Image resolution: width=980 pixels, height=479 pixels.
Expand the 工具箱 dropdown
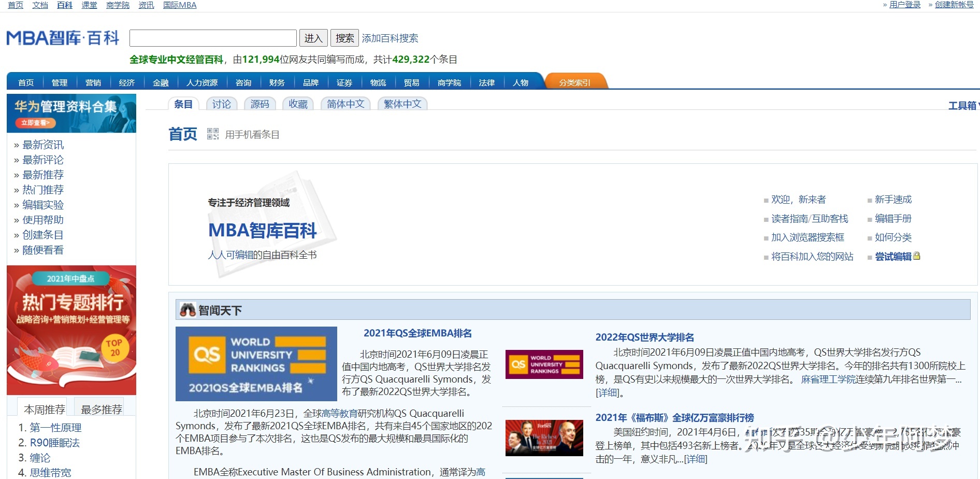click(963, 106)
